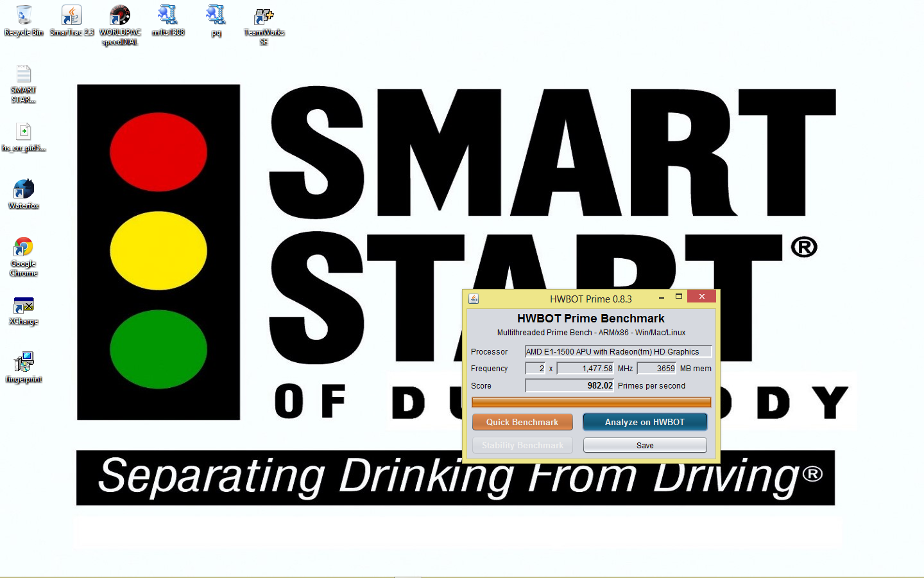This screenshot has height=578, width=924.
Task: Click the HWBOT Prime 0.8.3 title text
Action: point(591,299)
